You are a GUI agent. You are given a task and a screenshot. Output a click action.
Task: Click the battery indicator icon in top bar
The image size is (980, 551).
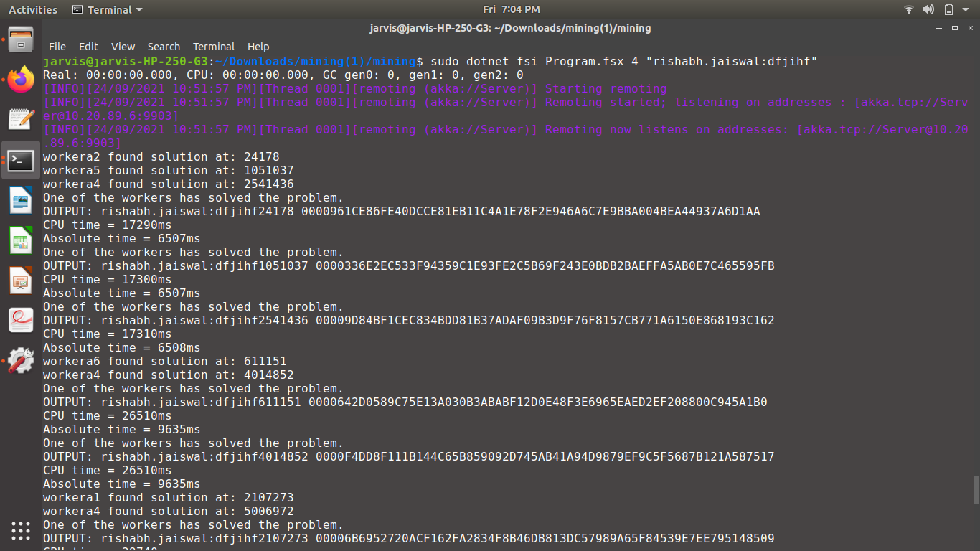coord(948,9)
